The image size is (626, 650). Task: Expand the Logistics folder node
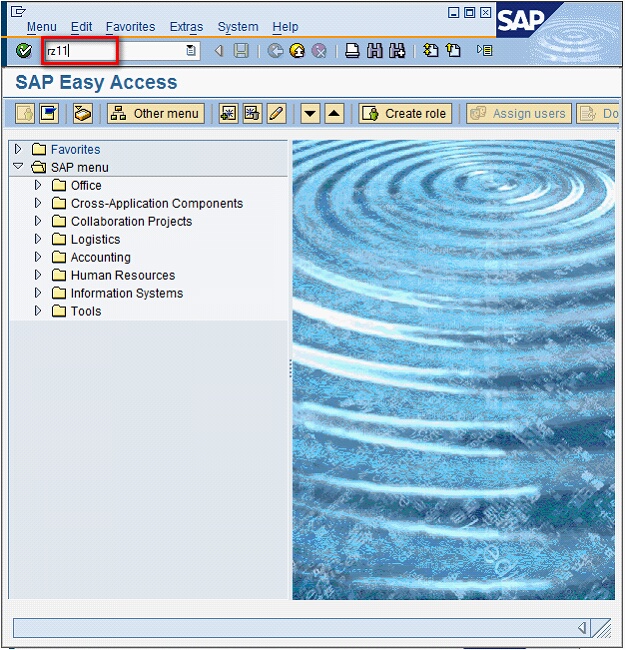(x=38, y=239)
